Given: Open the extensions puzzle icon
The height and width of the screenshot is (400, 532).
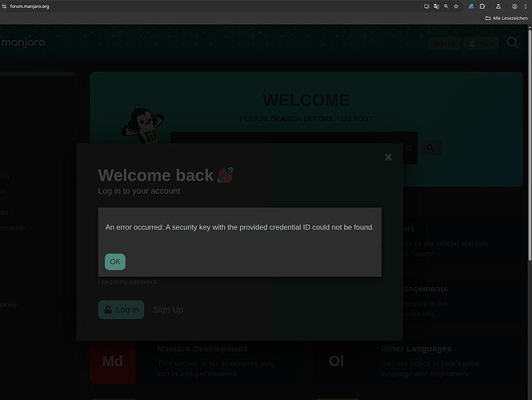Looking at the screenshot, I should pyautogui.click(x=482, y=6).
